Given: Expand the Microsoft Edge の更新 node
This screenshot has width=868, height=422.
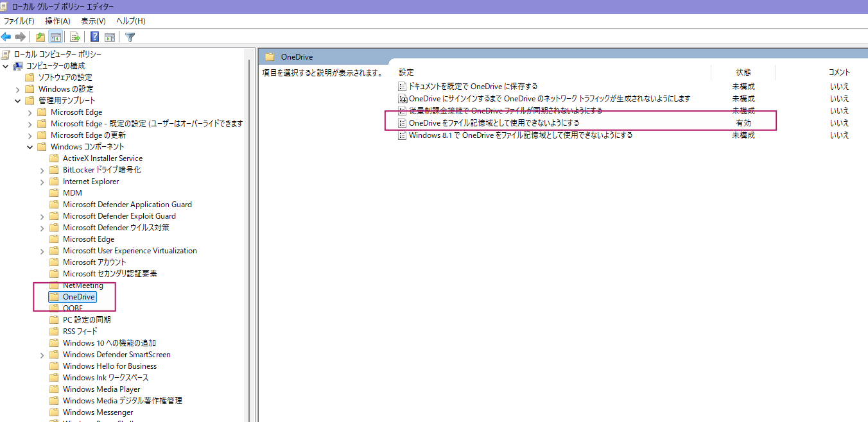Looking at the screenshot, I should coord(30,135).
